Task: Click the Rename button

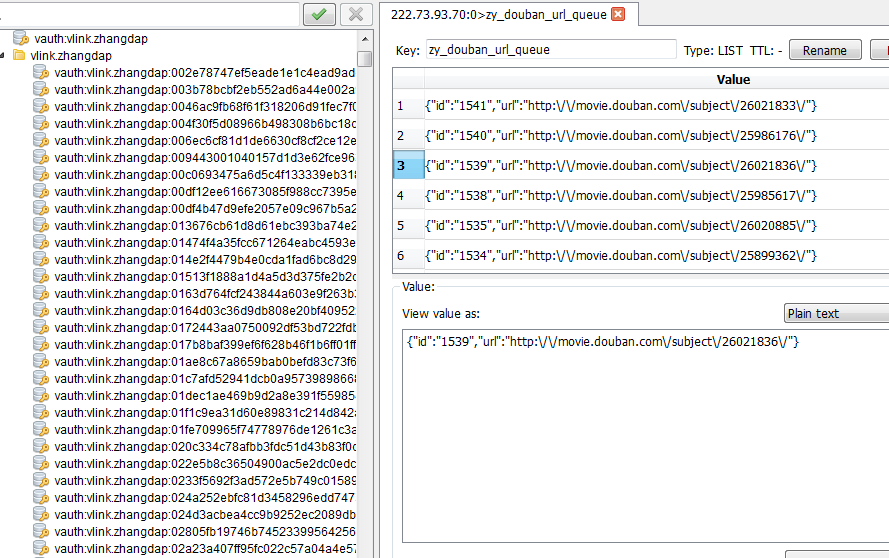Action: coord(825,50)
